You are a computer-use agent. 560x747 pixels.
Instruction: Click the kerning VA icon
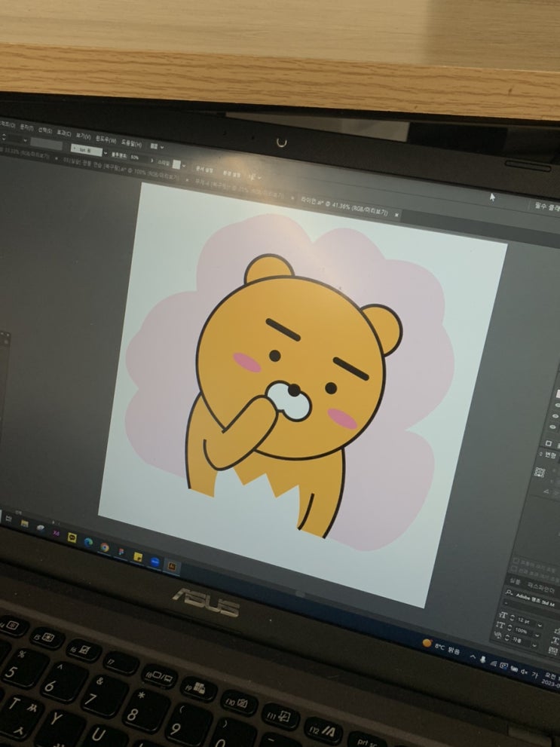pyautogui.click(x=497, y=635)
